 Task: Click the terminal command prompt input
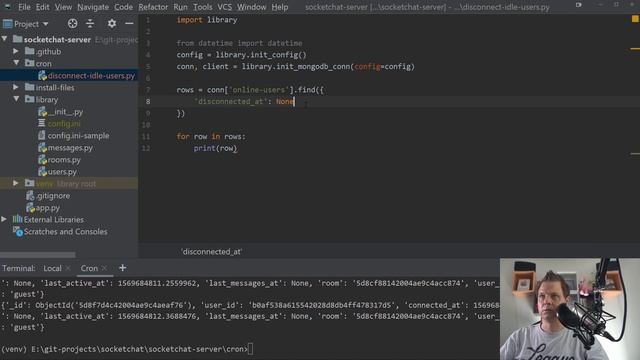click(250, 349)
